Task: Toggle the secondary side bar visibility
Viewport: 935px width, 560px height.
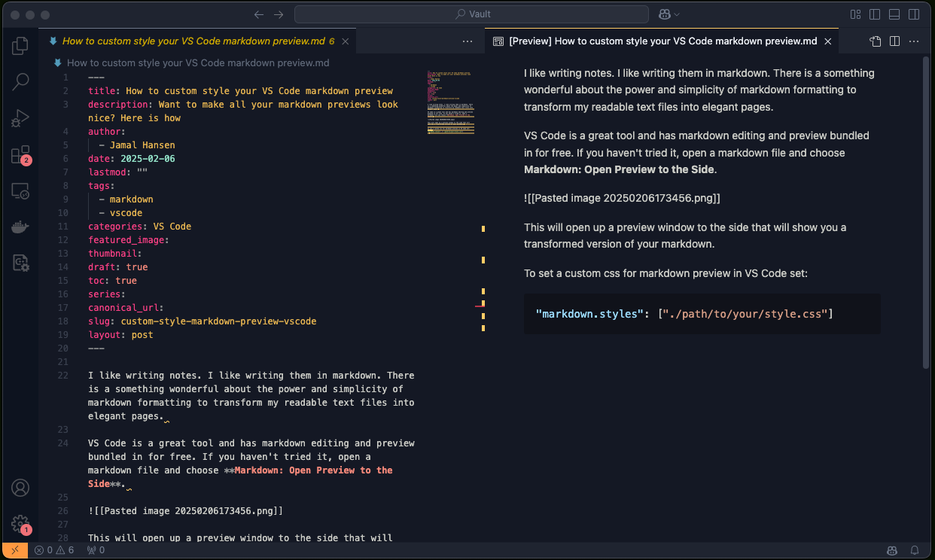Action: [x=914, y=14]
